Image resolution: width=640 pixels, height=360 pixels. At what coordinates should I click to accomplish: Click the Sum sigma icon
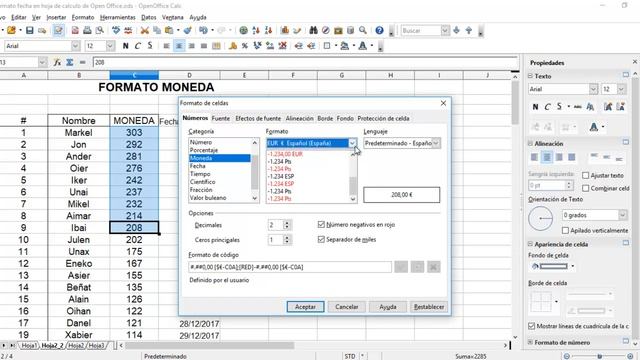point(70,62)
